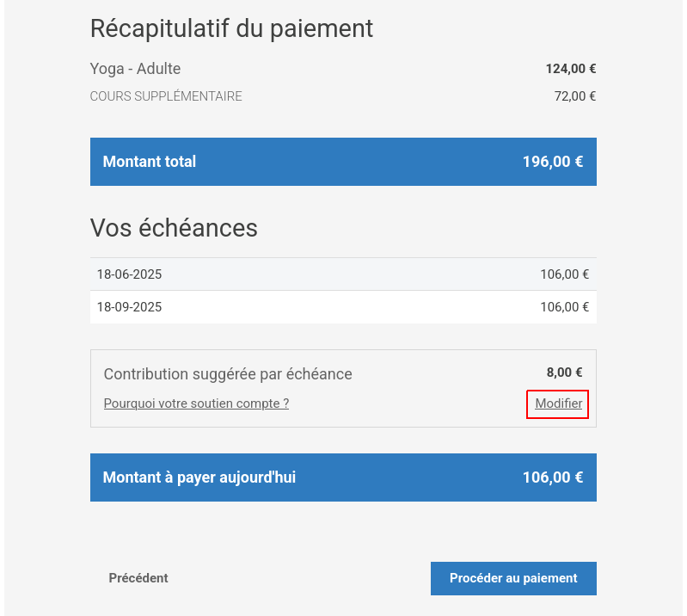Click the 'Yoga - Adulte' item label
687x616 pixels.
[x=135, y=69]
